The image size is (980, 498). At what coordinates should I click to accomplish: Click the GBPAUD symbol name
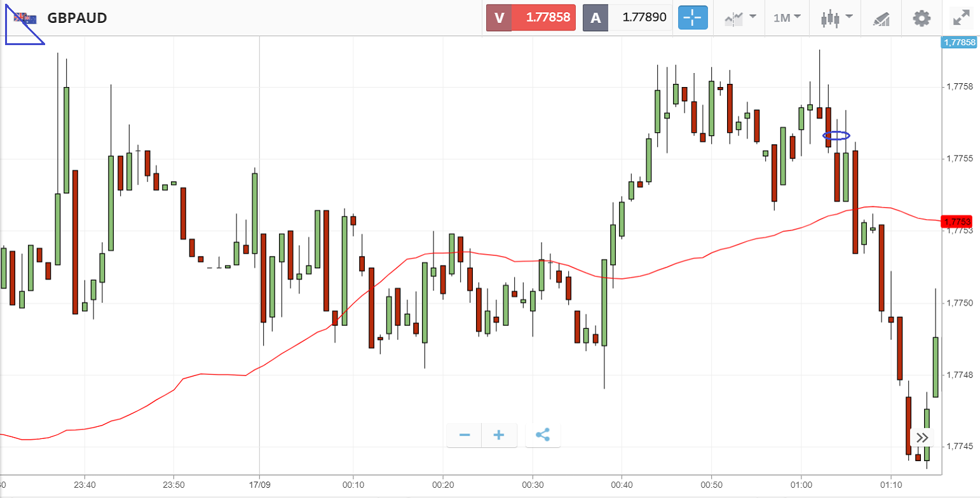[x=77, y=18]
